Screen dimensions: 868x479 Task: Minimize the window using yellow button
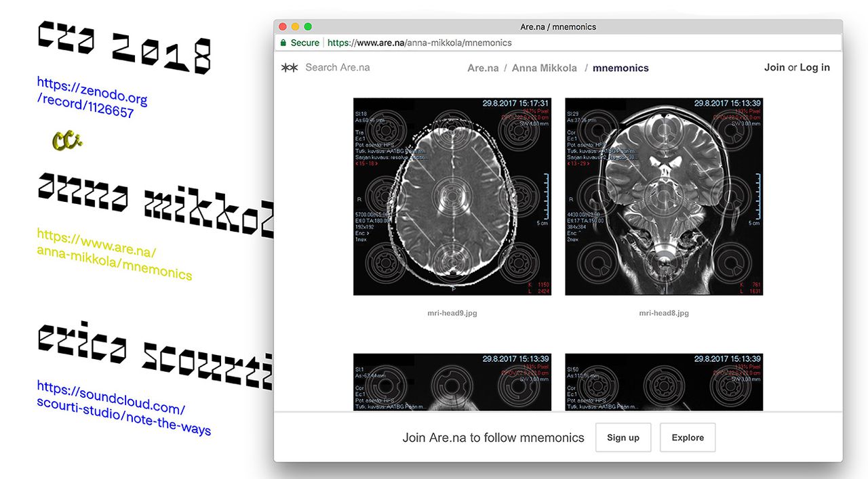pyautogui.click(x=295, y=27)
